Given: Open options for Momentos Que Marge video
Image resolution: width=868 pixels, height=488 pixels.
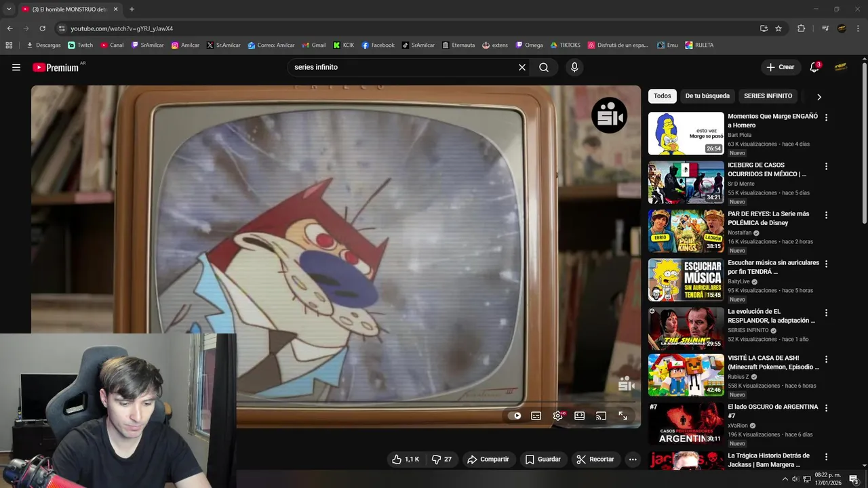Looking at the screenshot, I should tap(826, 117).
